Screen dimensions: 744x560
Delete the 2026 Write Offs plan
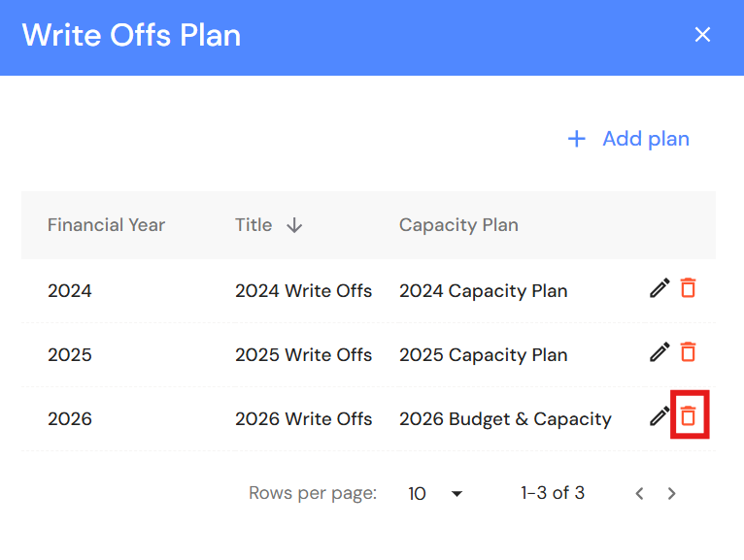[688, 416]
